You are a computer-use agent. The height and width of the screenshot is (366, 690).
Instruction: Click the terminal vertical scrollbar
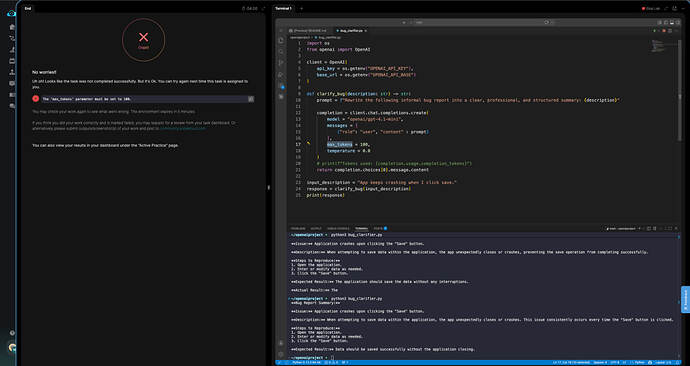coord(680,295)
